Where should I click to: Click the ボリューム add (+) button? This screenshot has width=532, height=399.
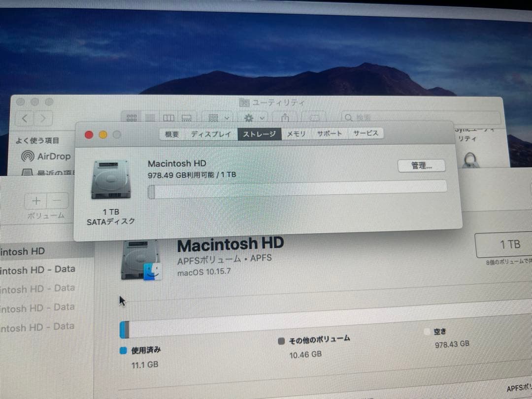click(36, 201)
